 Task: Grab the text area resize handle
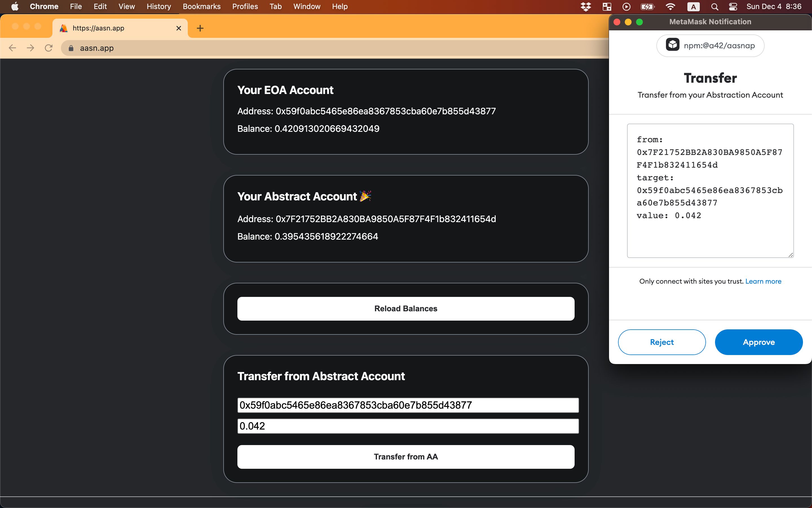(791, 255)
